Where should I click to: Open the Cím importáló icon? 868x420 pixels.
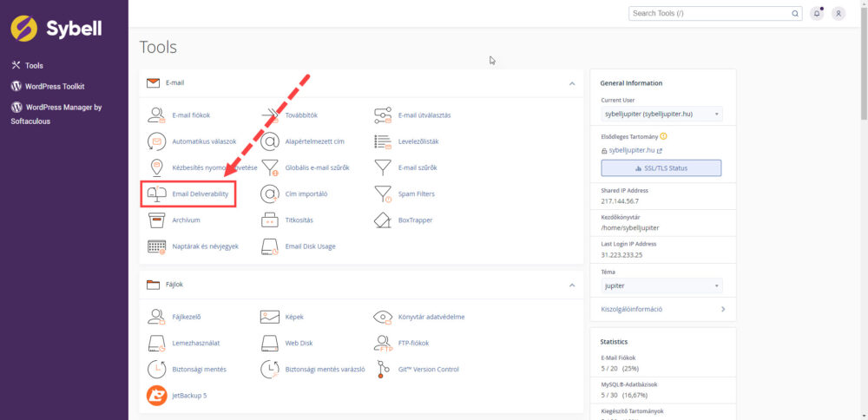tap(270, 194)
